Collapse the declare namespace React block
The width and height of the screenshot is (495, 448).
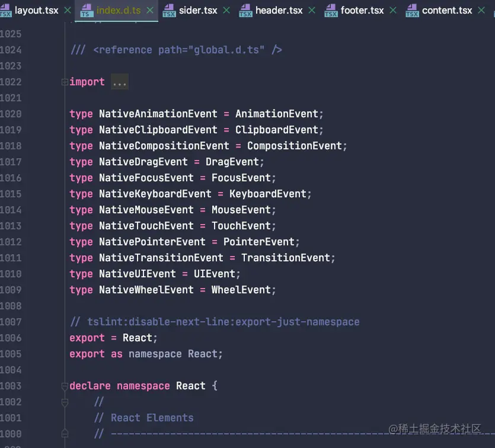tap(64, 386)
